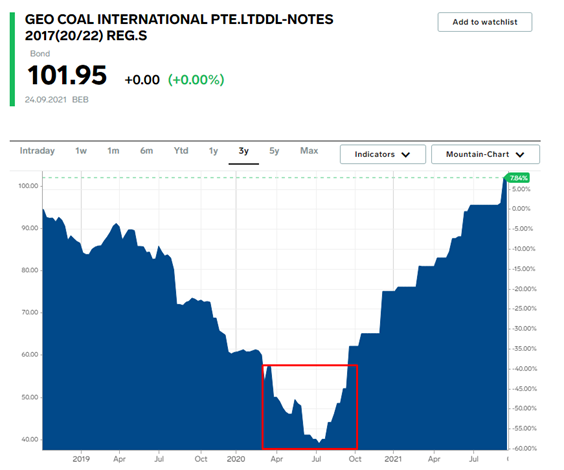
Task: Click the 24.09.2021 date label
Action: 46,100
